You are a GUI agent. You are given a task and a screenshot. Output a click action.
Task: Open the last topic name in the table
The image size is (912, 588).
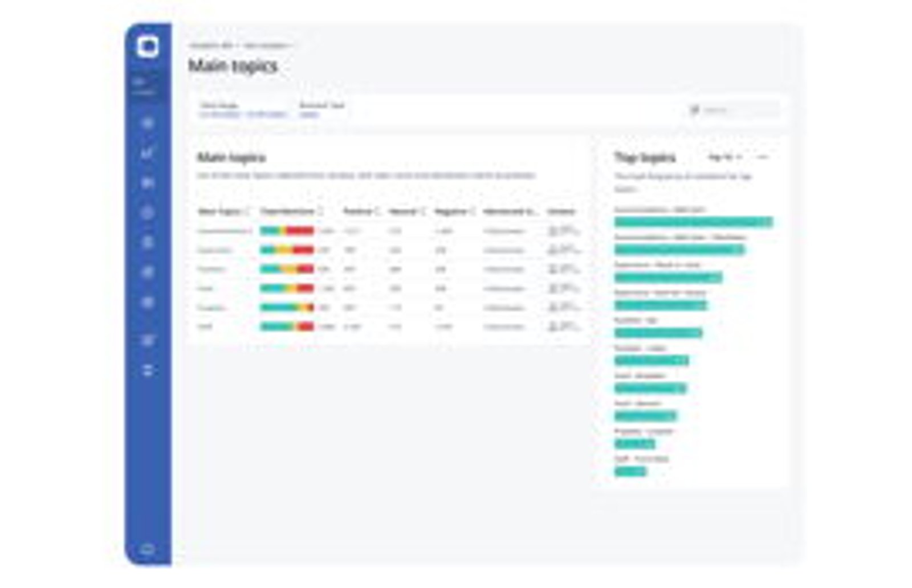pyautogui.click(x=205, y=326)
